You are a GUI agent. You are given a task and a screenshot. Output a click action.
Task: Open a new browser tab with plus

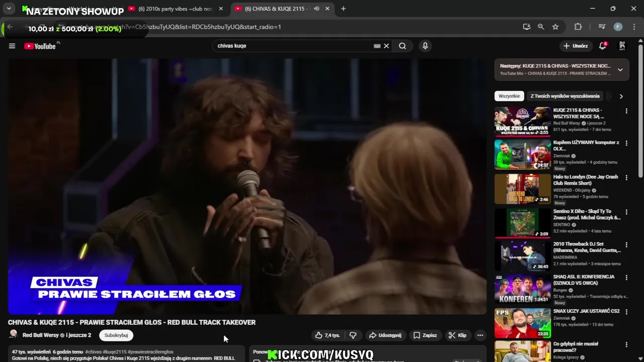tap(343, 9)
